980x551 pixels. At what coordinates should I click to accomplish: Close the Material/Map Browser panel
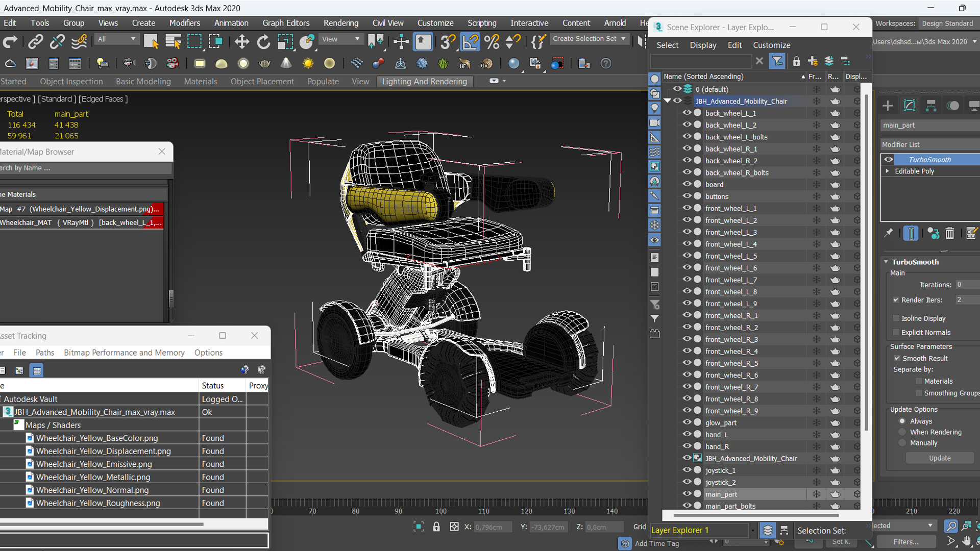tap(162, 152)
